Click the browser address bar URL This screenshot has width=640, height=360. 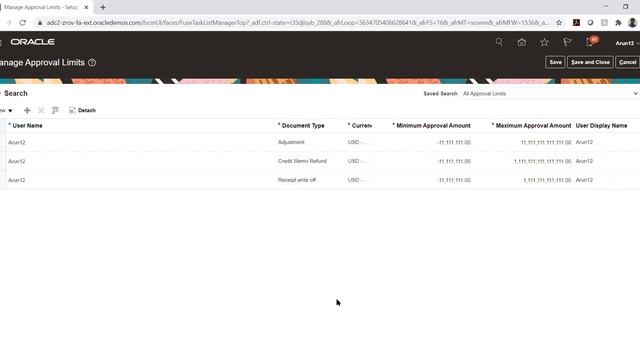[x=298, y=23]
